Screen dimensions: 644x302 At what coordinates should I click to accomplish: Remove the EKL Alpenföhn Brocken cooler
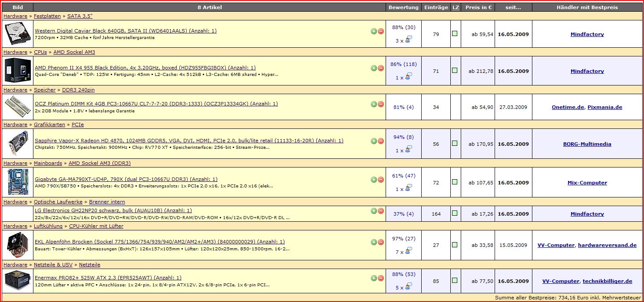pyautogui.click(x=381, y=242)
